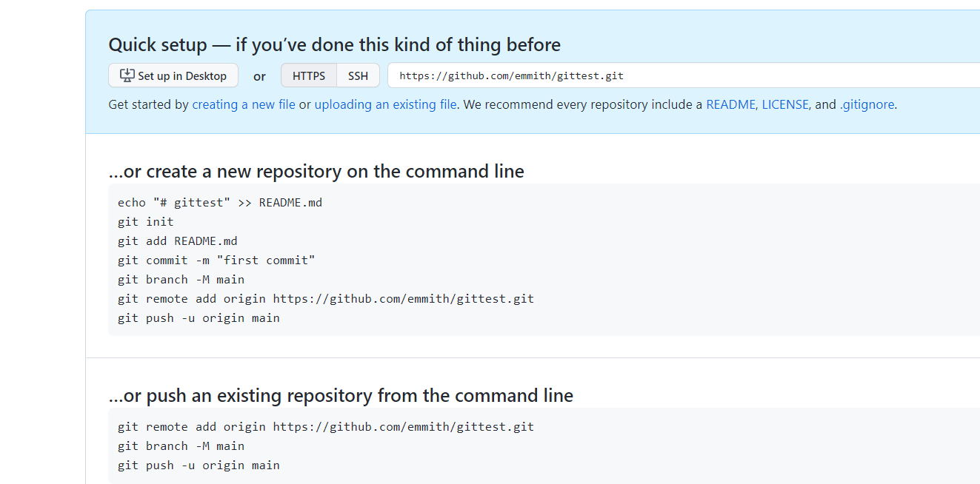Click 'git branch -M main' in the create-repository block
The image size is (980, 484).
(181, 279)
